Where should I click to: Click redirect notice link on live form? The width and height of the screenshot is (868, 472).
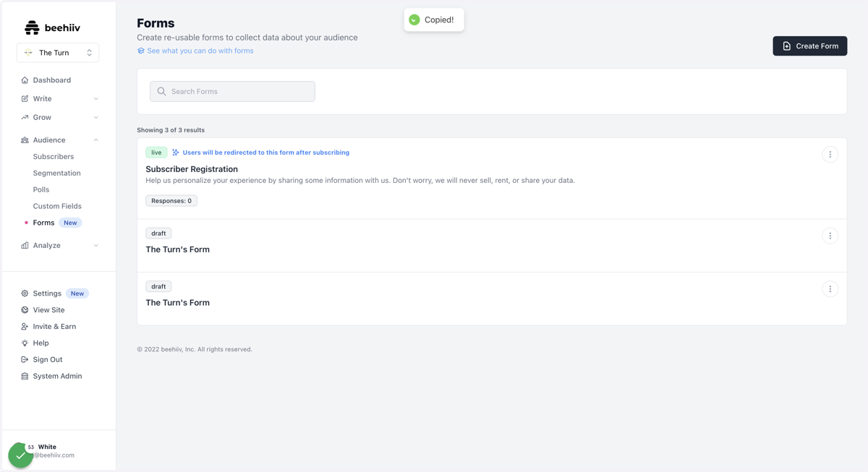click(x=265, y=153)
